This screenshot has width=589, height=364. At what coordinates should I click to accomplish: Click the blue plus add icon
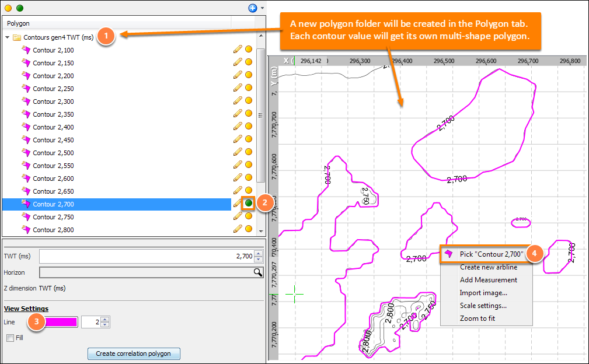click(x=253, y=8)
